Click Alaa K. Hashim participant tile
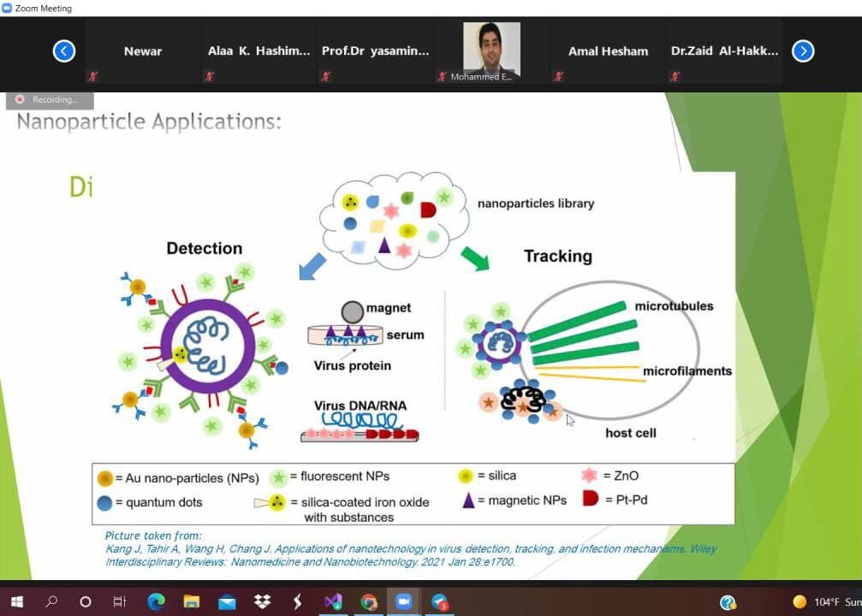862x616 pixels. pos(259,51)
